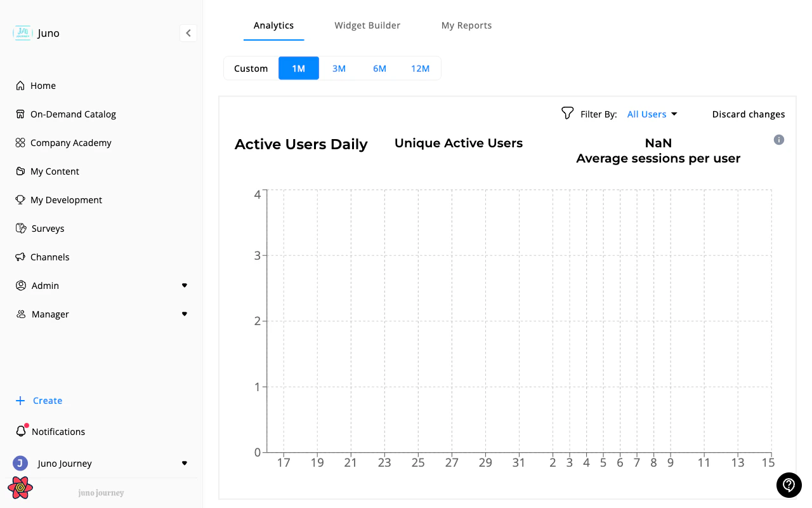
Task: Open the Channels section
Action: click(49, 257)
